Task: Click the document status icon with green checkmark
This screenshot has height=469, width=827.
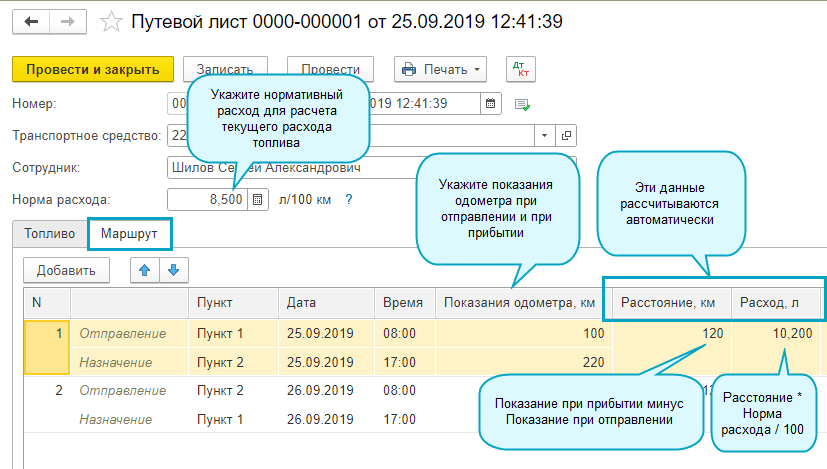Action: point(522,104)
